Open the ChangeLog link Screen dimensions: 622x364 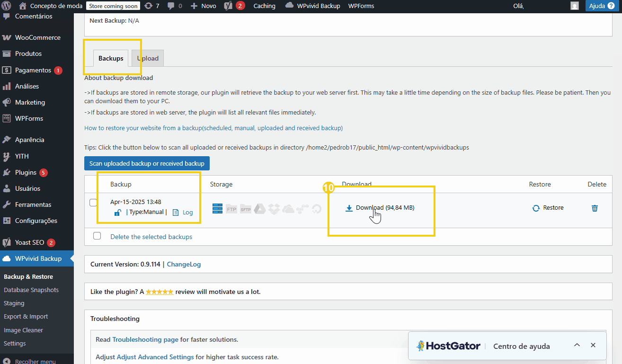(x=184, y=264)
